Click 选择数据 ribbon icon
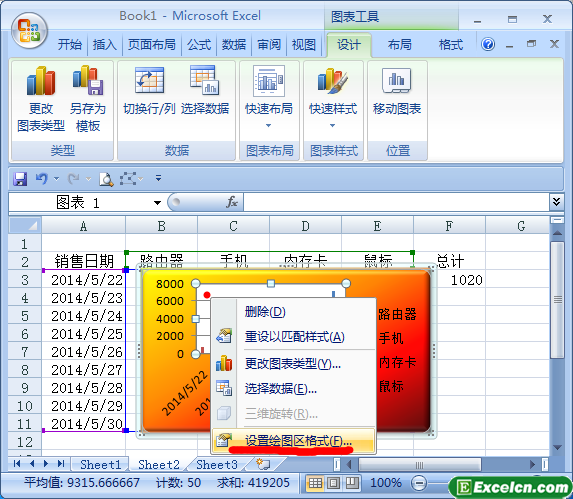The width and height of the screenshot is (573, 499). (x=205, y=91)
